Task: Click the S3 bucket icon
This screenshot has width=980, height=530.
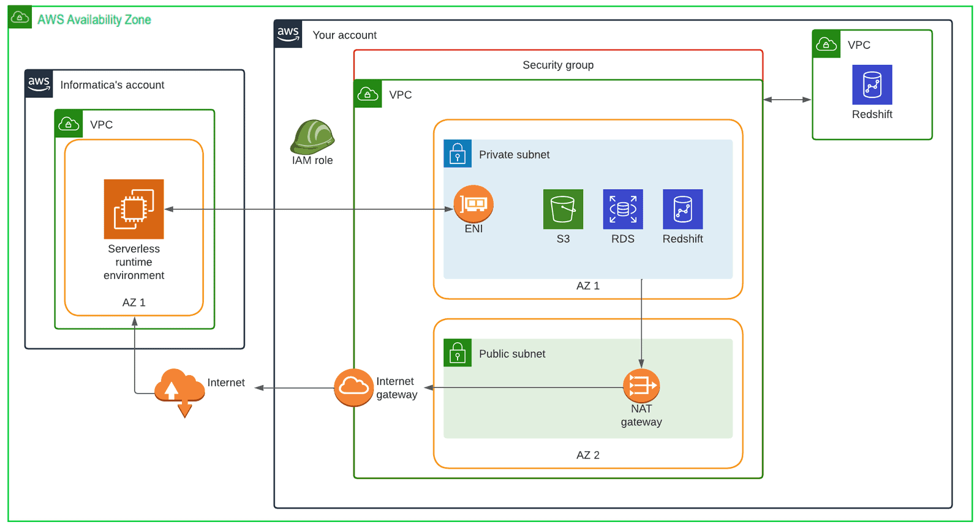Action: click(x=563, y=209)
